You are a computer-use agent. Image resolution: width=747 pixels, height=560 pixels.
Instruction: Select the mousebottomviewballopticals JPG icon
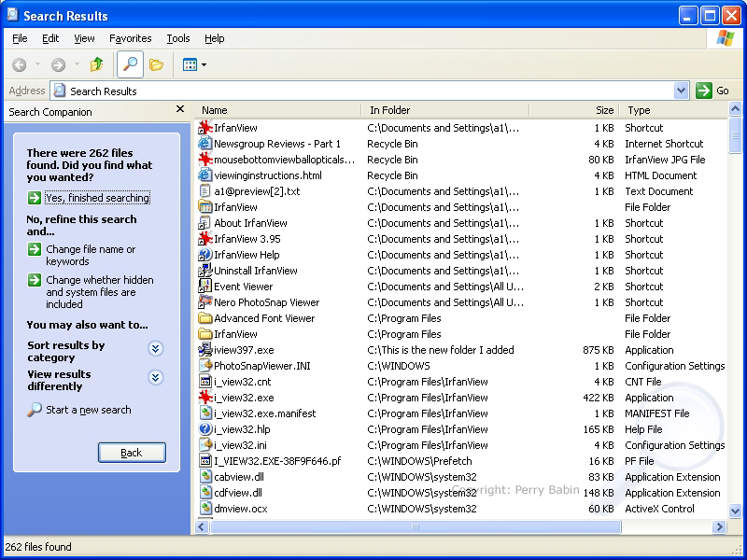coord(205,159)
